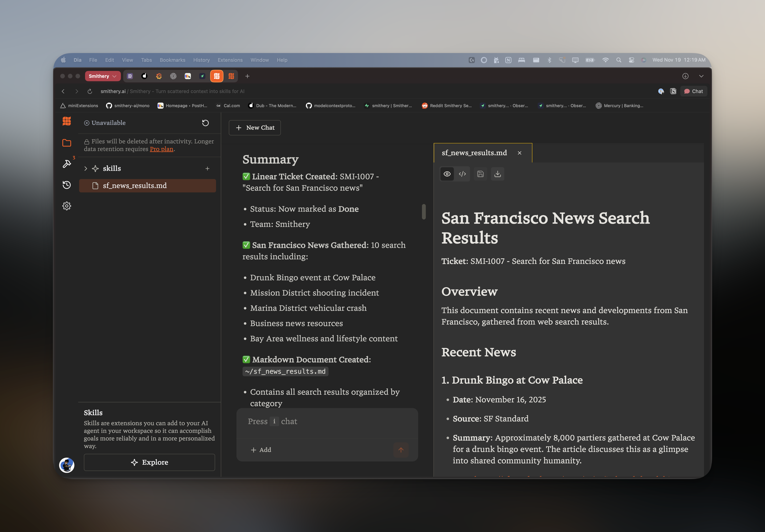The width and height of the screenshot is (765, 532).
Task: Switch to the purple document browser tab
Action: 130,76
